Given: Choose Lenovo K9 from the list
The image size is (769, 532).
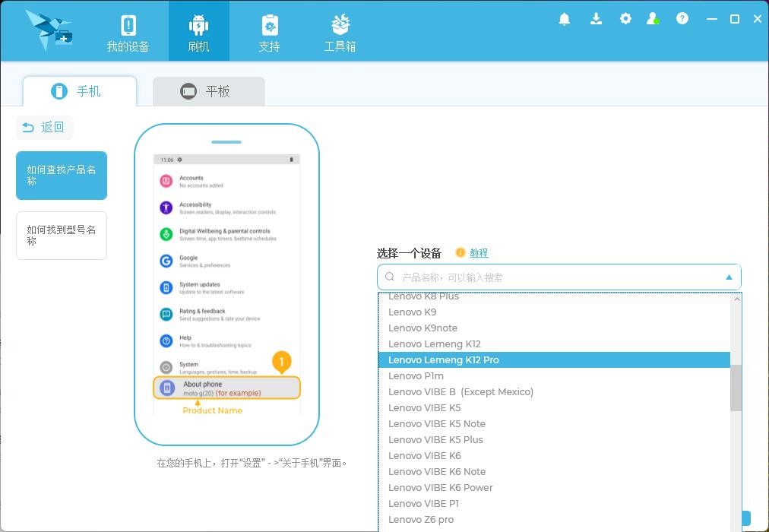Looking at the screenshot, I should pyautogui.click(x=554, y=312).
